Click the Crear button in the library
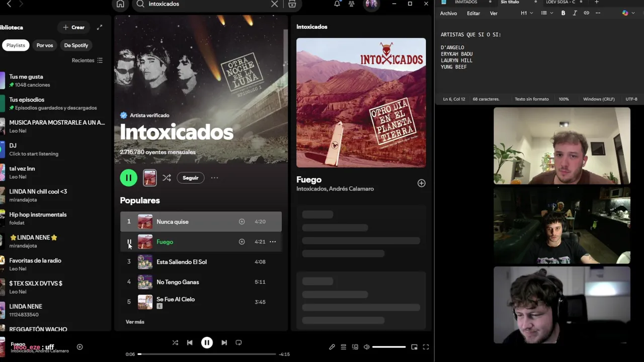This screenshot has height=362, width=644. pyautogui.click(x=73, y=27)
